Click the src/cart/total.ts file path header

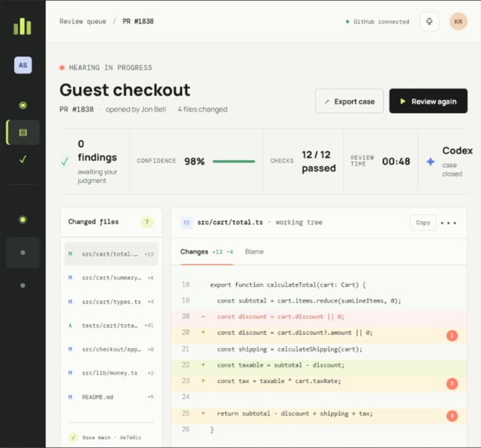(x=230, y=222)
